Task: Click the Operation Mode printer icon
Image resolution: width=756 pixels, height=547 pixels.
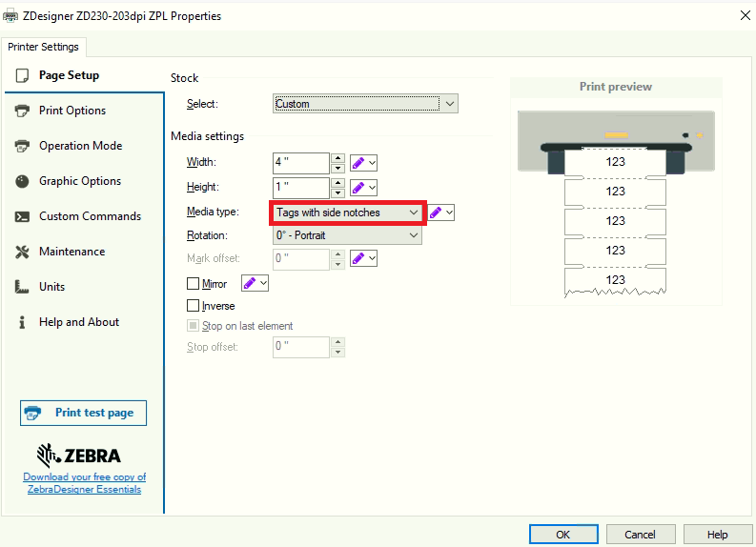Action: [x=22, y=146]
